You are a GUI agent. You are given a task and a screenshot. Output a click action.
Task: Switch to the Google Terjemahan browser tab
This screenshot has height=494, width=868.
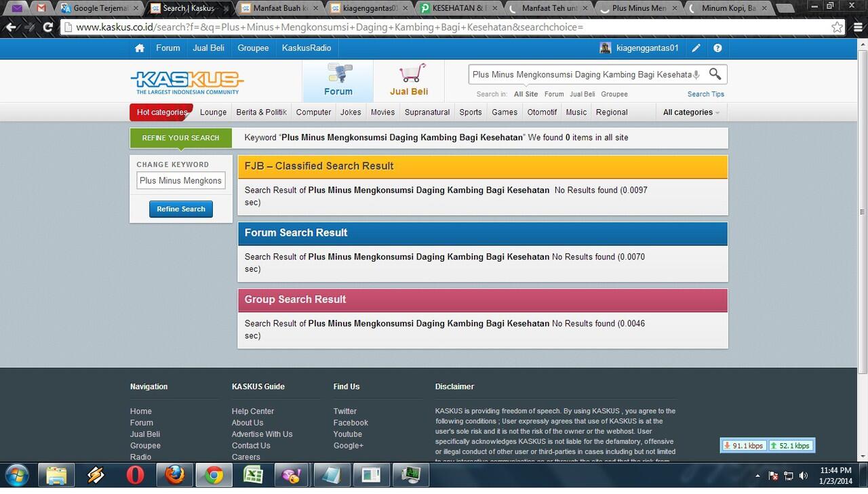(99, 8)
